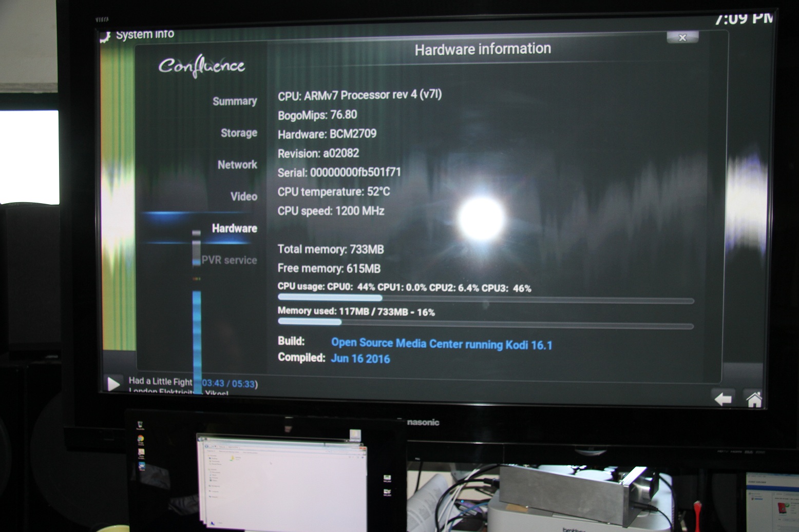
Task: Click the "Hardware: BCM2709" line
Action: pyautogui.click(x=327, y=134)
